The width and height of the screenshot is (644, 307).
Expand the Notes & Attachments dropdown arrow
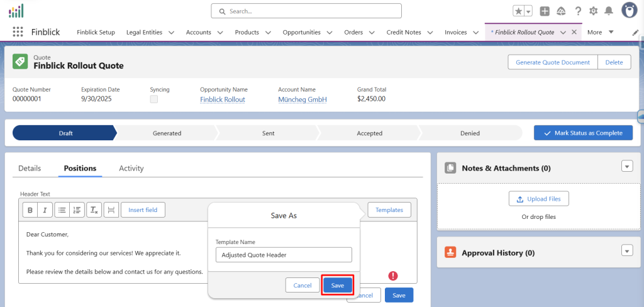(626, 167)
